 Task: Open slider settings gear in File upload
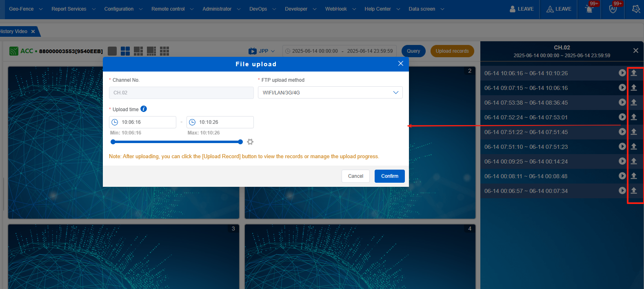(x=250, y=142)
